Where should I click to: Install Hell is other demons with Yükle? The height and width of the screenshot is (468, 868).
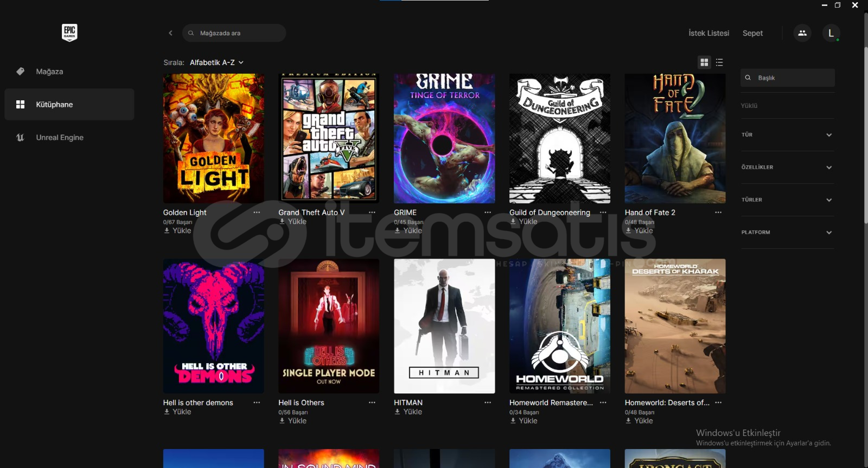pyautogui.click(x=177, y=412)
